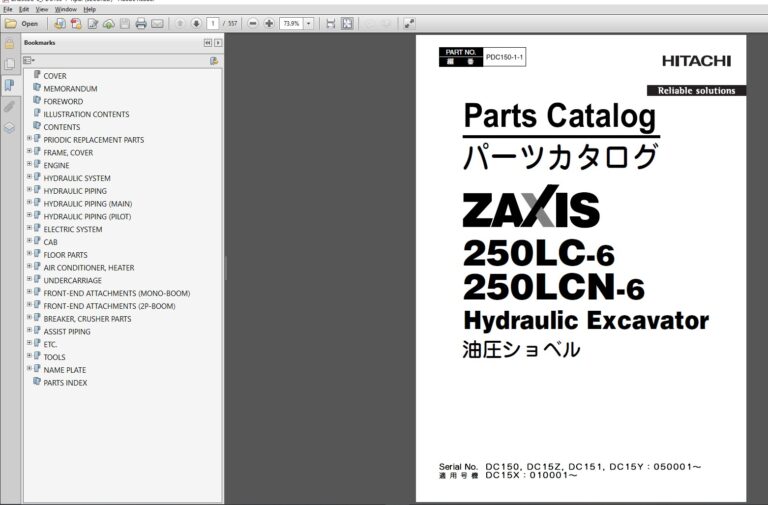Select the CONTENTS bookmark
The width and height of the screenshot is (768, 505).
(62, 127)
